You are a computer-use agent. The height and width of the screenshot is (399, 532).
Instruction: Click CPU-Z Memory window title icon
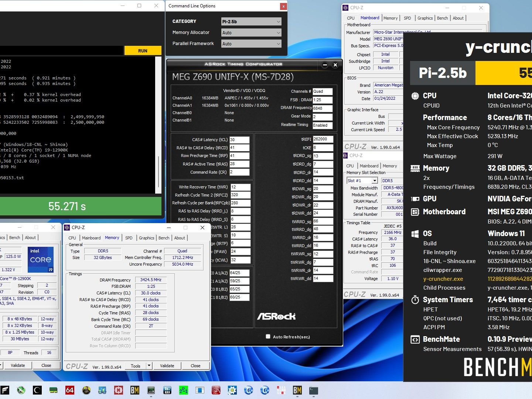67,228
